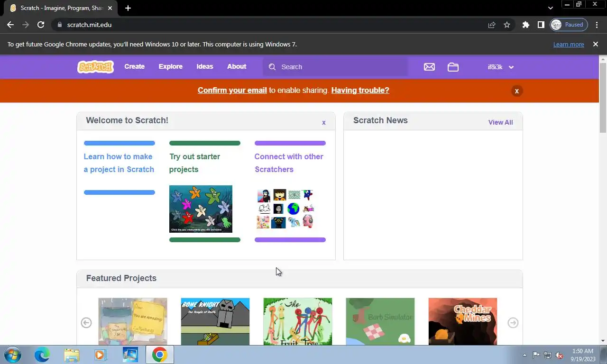Reload the Scratch page
This screenshot has height=364, width=607.
[41, 25]
